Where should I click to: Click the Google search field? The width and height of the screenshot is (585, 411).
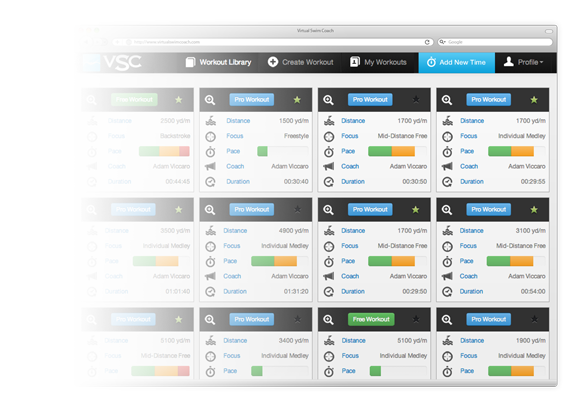(495, 42)
